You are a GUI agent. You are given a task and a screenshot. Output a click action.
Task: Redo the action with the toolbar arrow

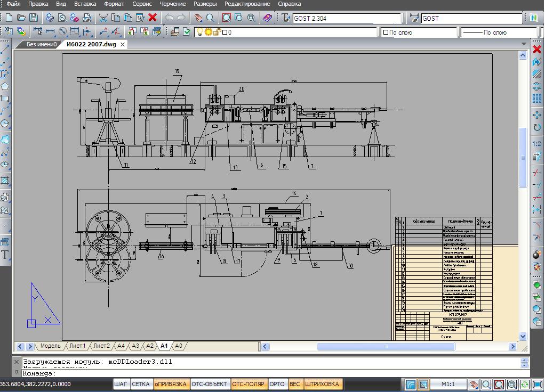pos(181,18)
